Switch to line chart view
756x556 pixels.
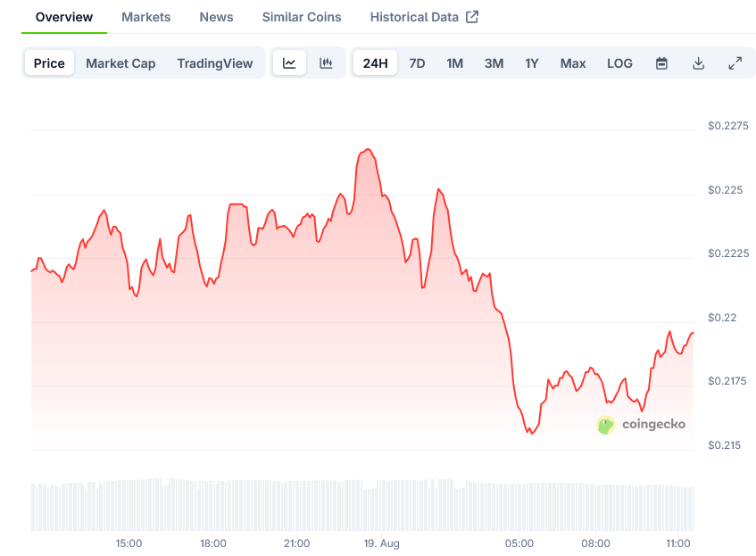pos(289,63)
